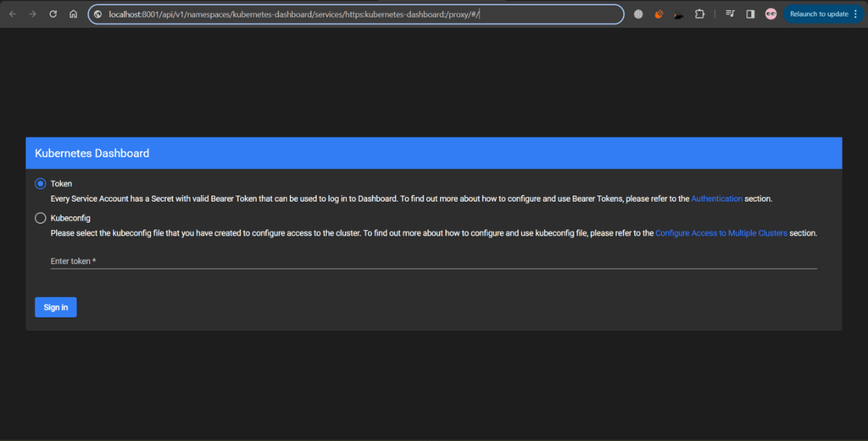Click the grey globe extension icon
The width and height of the screenshot is (868, 441).
point(638,14)
